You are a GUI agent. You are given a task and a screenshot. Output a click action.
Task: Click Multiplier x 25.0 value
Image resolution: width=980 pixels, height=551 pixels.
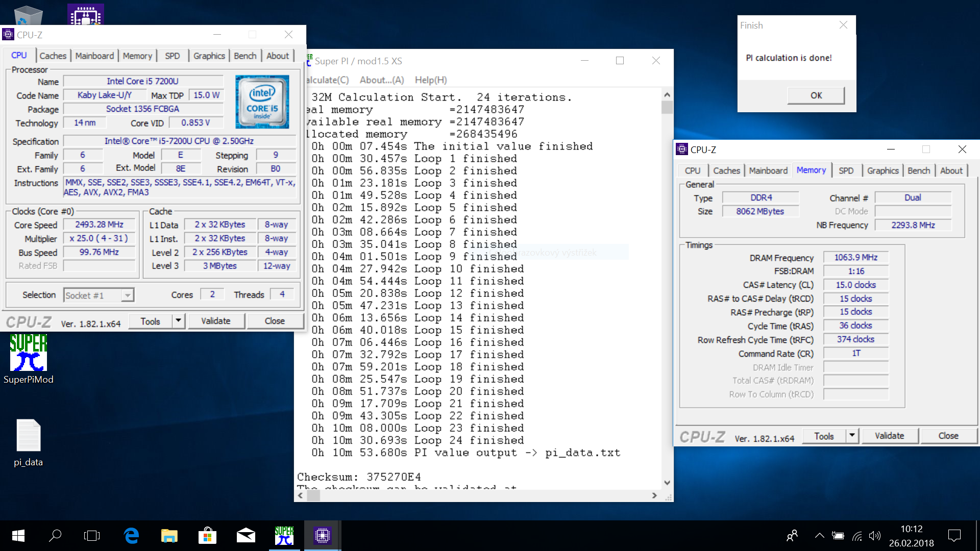pos(99,238)
